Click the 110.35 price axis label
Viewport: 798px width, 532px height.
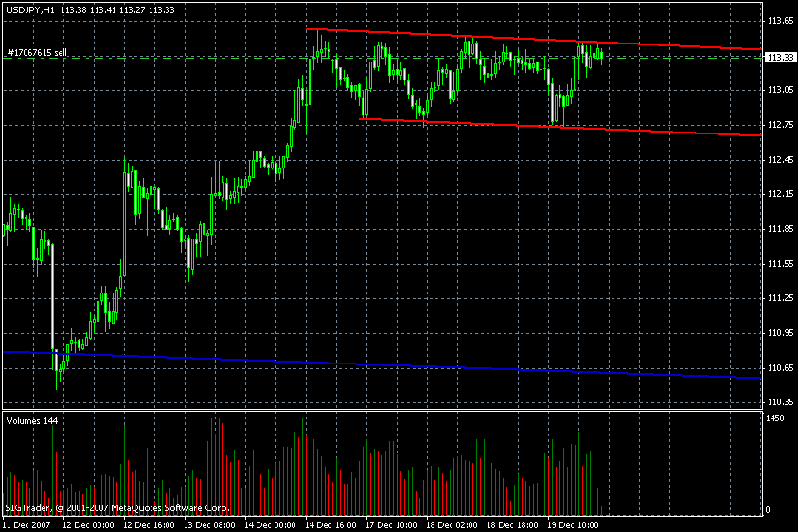(x=780, y=402)
